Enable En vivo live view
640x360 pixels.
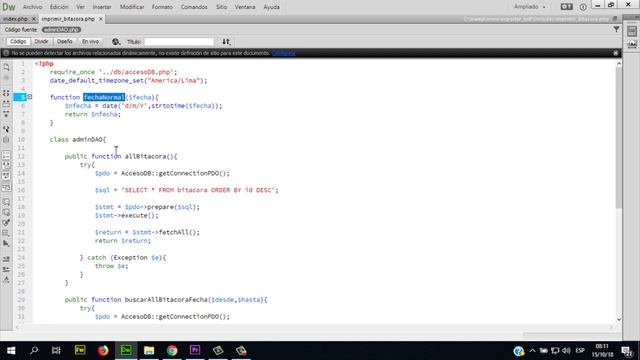click(91, 42)
